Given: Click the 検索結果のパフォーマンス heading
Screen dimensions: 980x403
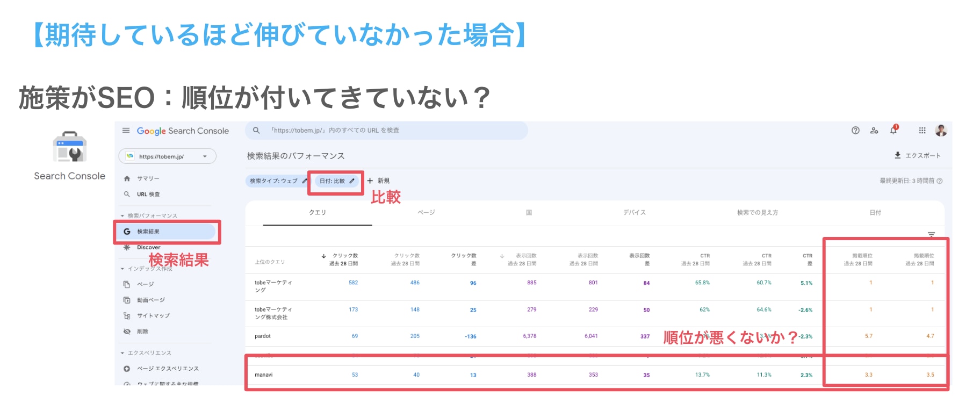Looking at the screenshot, I should [296, 156].
